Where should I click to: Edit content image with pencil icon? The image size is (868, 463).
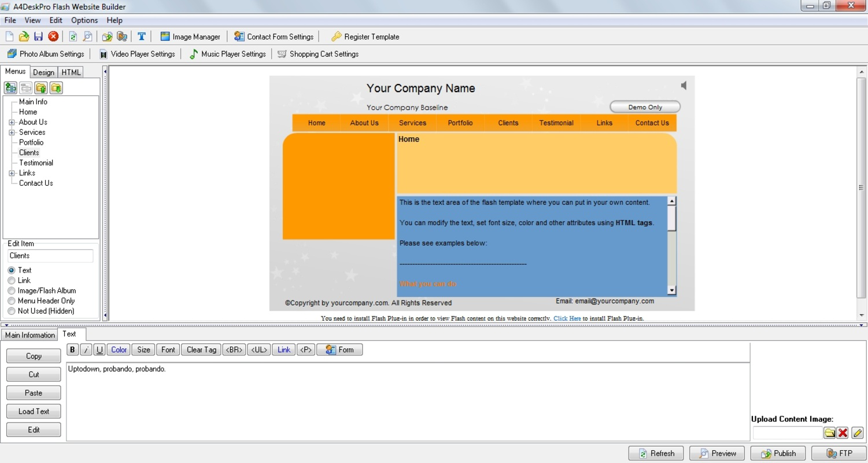click(x=857, y=433)
